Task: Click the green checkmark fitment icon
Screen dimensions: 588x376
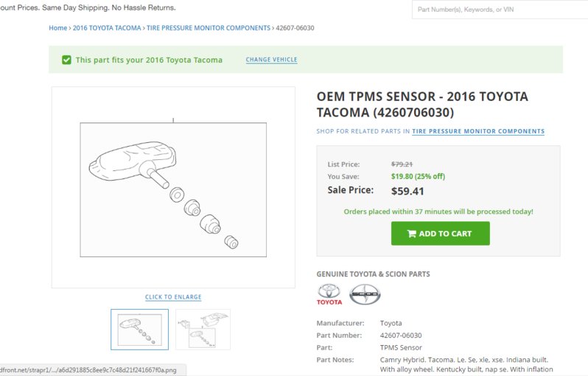Action: click(66, 60)
